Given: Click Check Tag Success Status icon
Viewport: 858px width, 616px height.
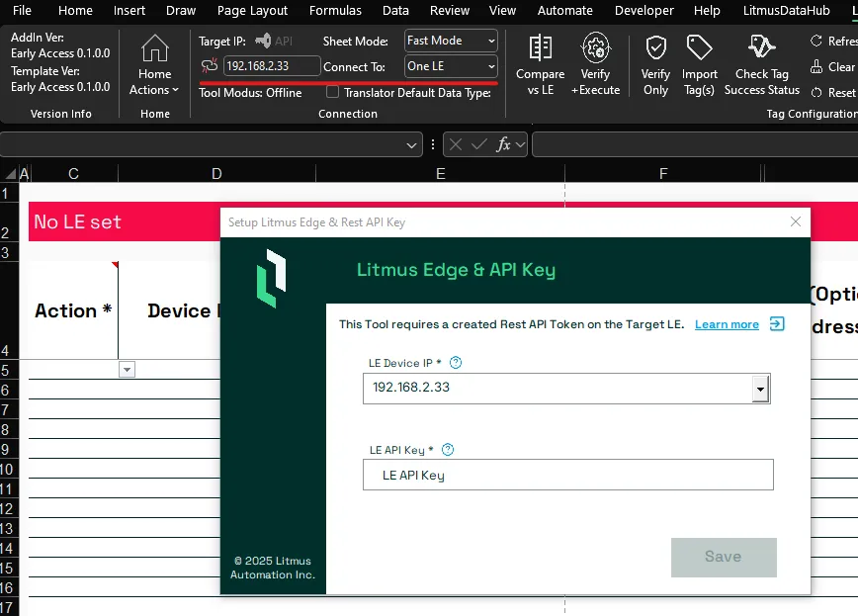Looking at the screenshot, I should (x=762, y=47).
